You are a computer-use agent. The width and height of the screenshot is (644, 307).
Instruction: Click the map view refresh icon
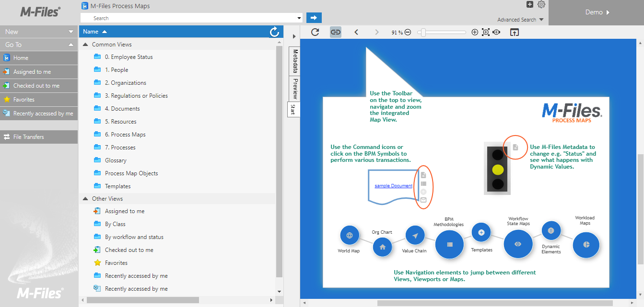[315, 32]
